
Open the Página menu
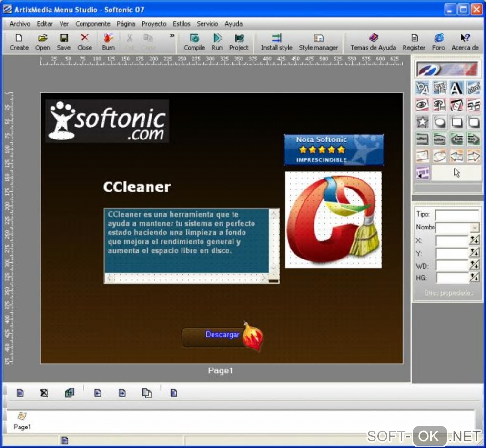(126, 24)
